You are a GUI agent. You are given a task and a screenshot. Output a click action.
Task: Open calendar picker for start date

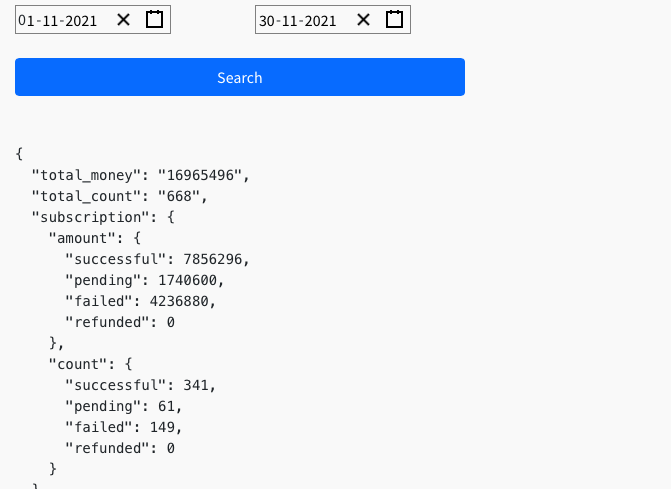point(154,20)
